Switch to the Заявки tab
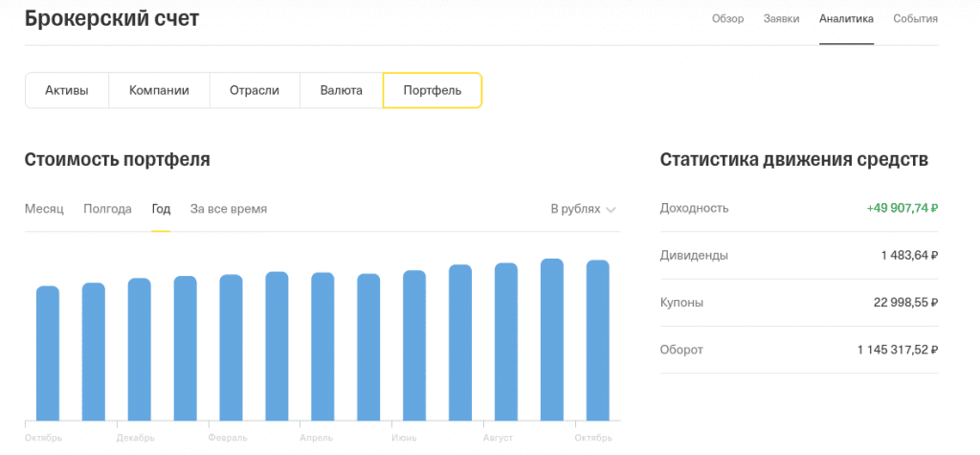This screenshot has width=980, height=455. 781,18
